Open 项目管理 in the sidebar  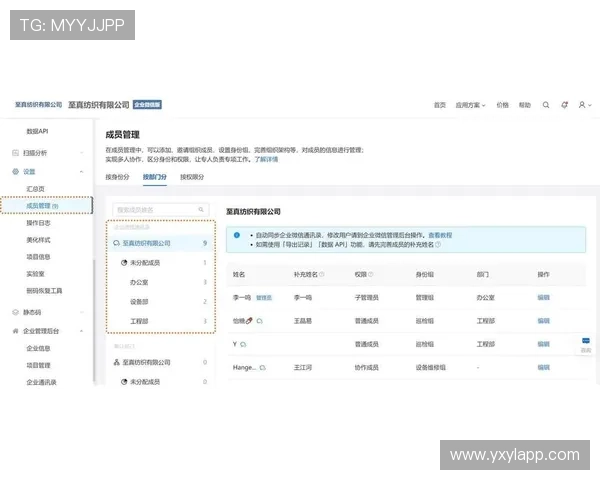click(x=38, y=365)
